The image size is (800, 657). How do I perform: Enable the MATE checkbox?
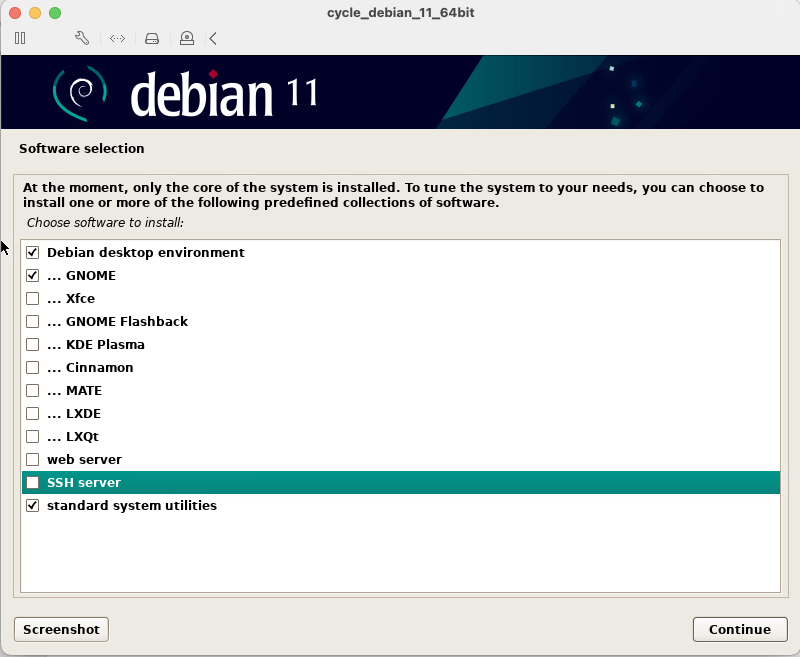33,390
